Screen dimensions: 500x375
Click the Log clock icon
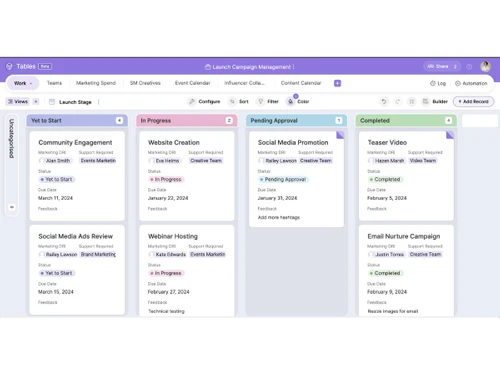pos(432,83)
